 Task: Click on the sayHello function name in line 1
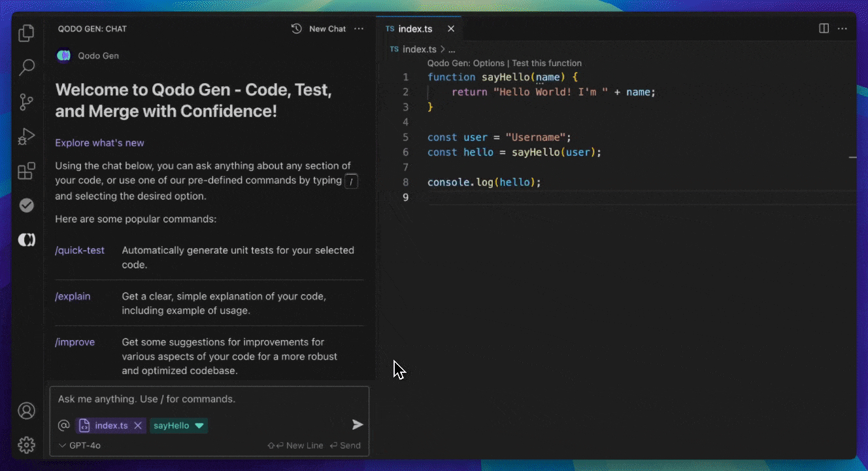(x=506, y=77)
